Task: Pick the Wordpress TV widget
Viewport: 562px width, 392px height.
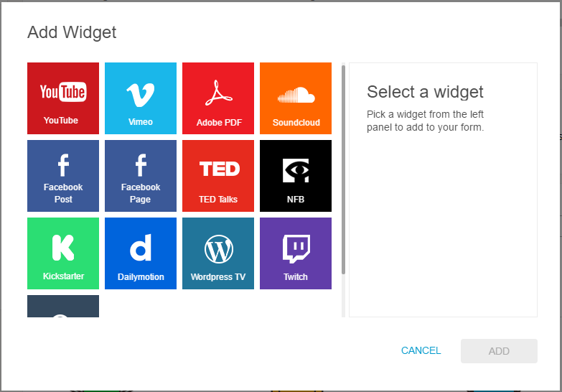Action: (x=218, y=253)
